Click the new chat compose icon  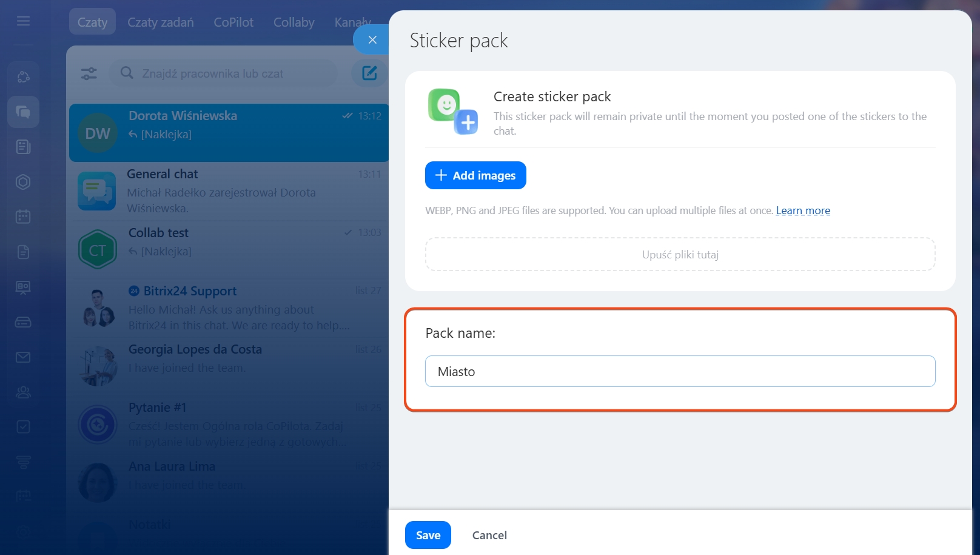coord(369,73)
